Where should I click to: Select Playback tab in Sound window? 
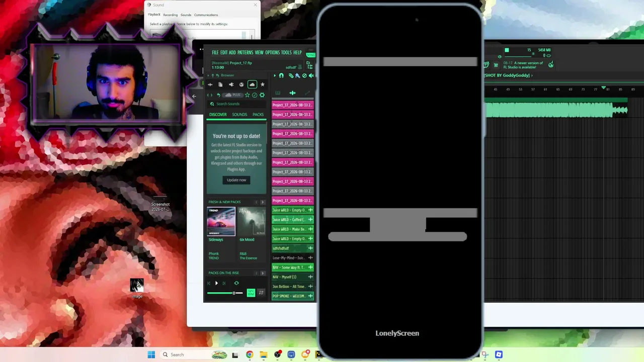pyautogui.click(x=154, y=15)
